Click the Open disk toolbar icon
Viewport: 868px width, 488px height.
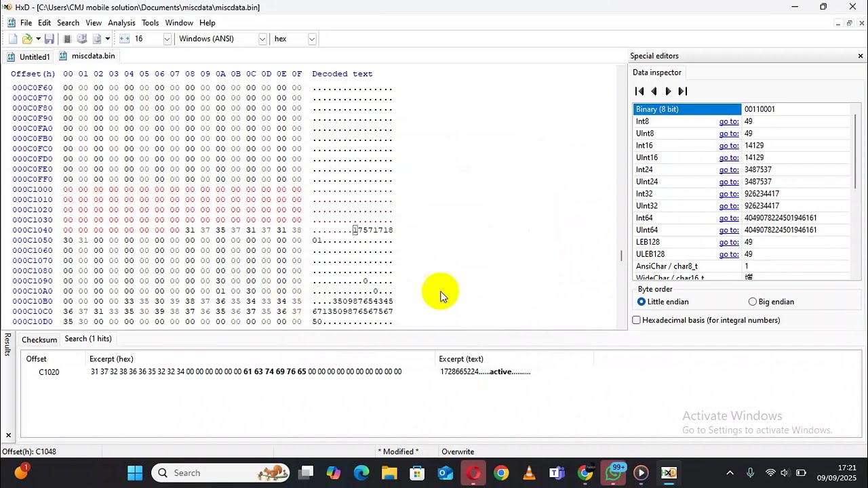pos(82,39)
